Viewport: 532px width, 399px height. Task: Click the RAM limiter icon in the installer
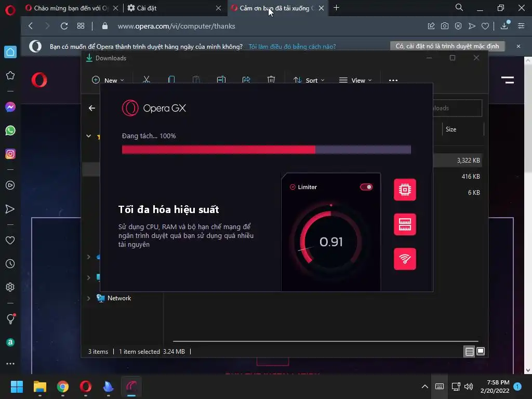(405, 224)
